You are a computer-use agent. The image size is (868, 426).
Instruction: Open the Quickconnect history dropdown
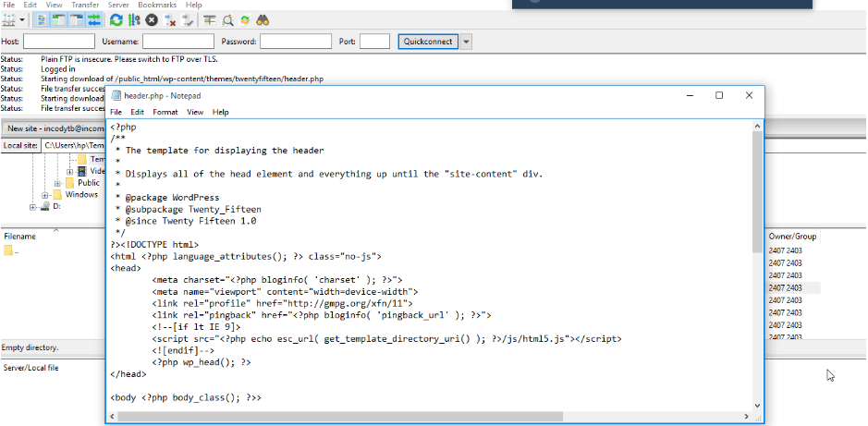[466, 42]
